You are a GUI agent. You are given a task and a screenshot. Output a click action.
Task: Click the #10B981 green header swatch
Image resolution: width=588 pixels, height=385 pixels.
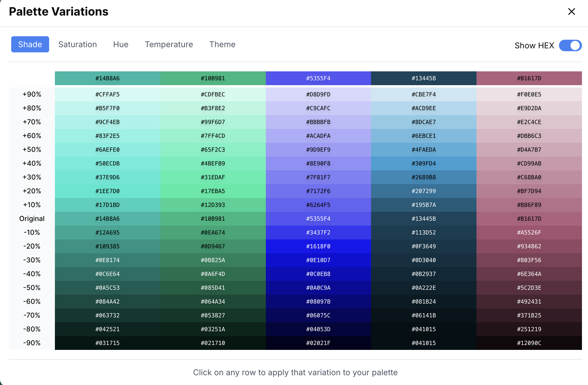click(x=213, y=78)
